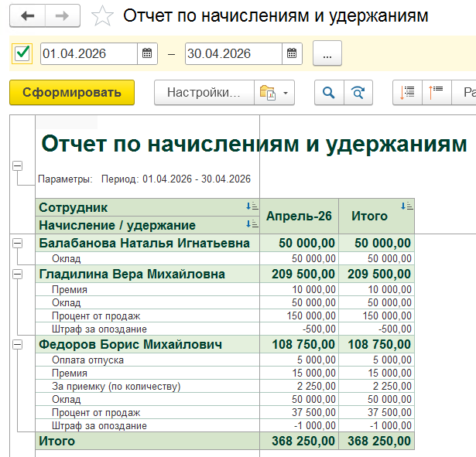476x457 pixels.
Task: Sort by Сотрудник column sort icon
Action: tap(252, 206)
